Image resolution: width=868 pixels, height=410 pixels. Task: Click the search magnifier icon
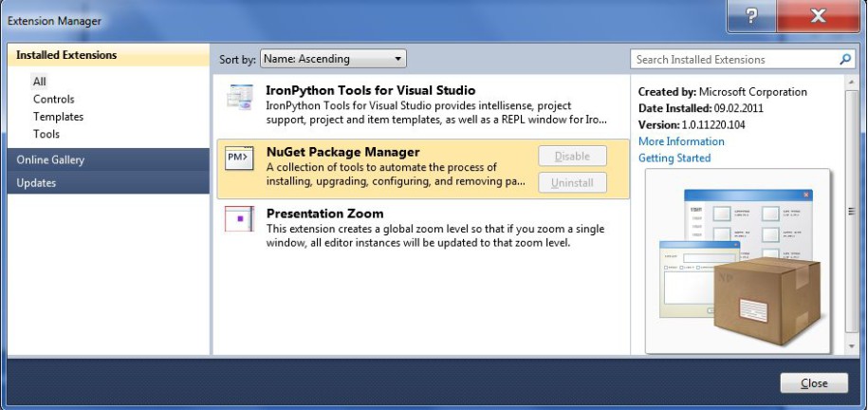click(x=844, y=59)
